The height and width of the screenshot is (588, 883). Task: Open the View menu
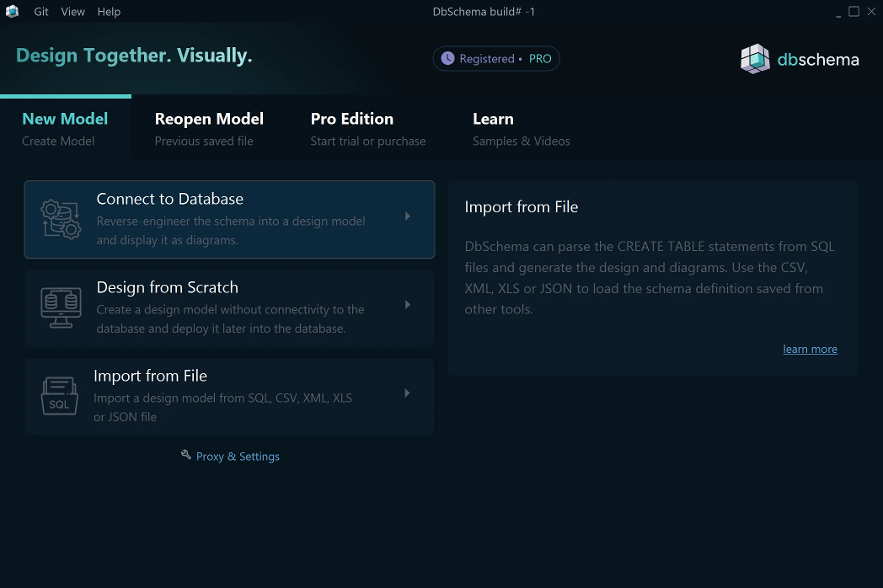73,12
